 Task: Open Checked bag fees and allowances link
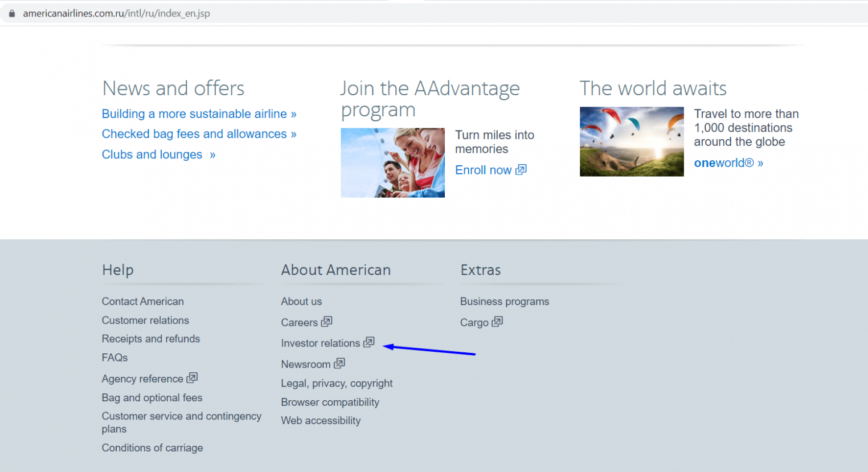[x=199, y=134]
